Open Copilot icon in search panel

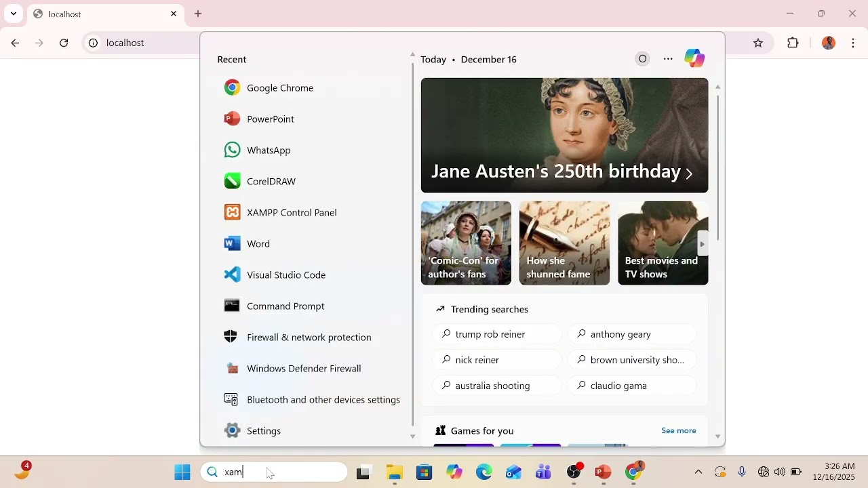[x=694, y=58]
